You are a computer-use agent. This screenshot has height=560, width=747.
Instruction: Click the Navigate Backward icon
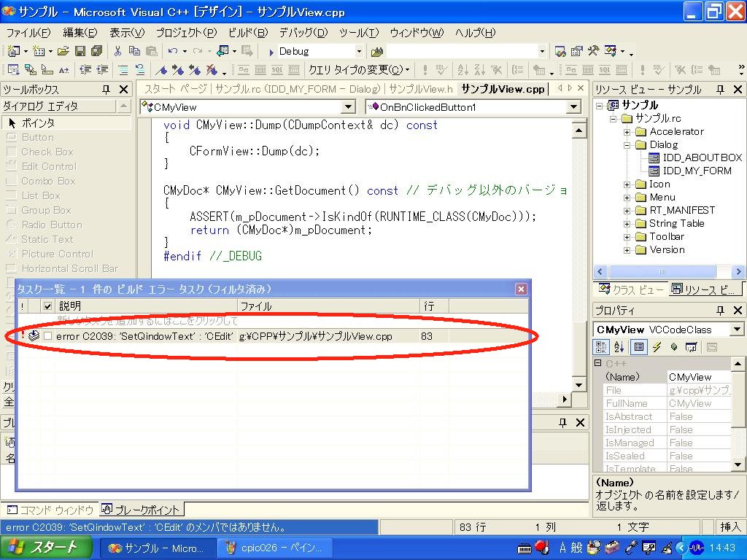[222, 51]
